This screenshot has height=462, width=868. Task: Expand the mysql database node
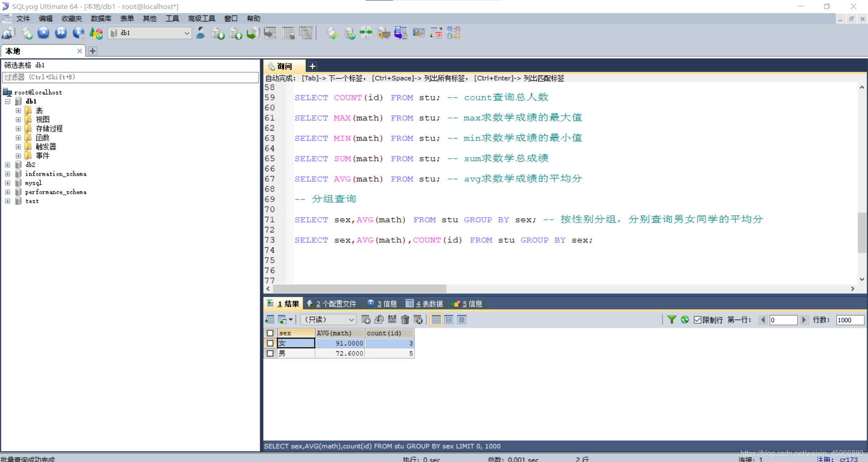[x=8, y=183]
